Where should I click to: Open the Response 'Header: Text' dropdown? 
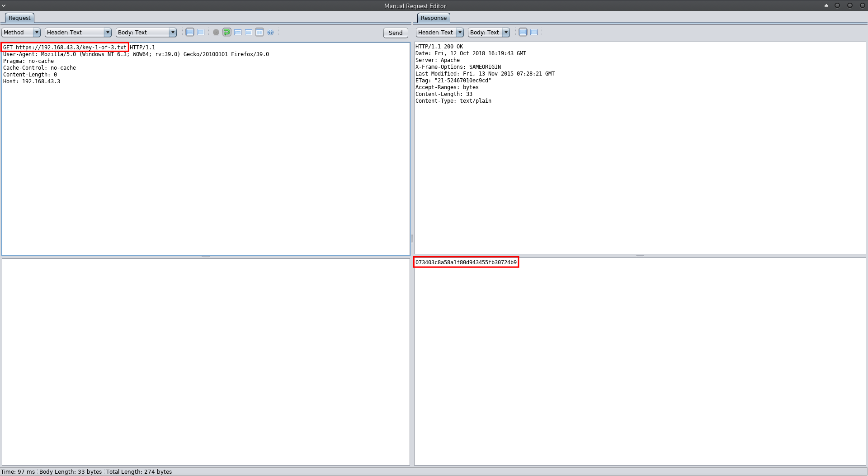[440, 32]
